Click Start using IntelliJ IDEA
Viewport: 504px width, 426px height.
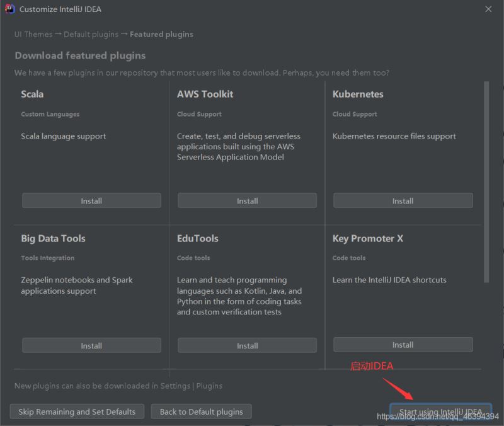[441, 410]
